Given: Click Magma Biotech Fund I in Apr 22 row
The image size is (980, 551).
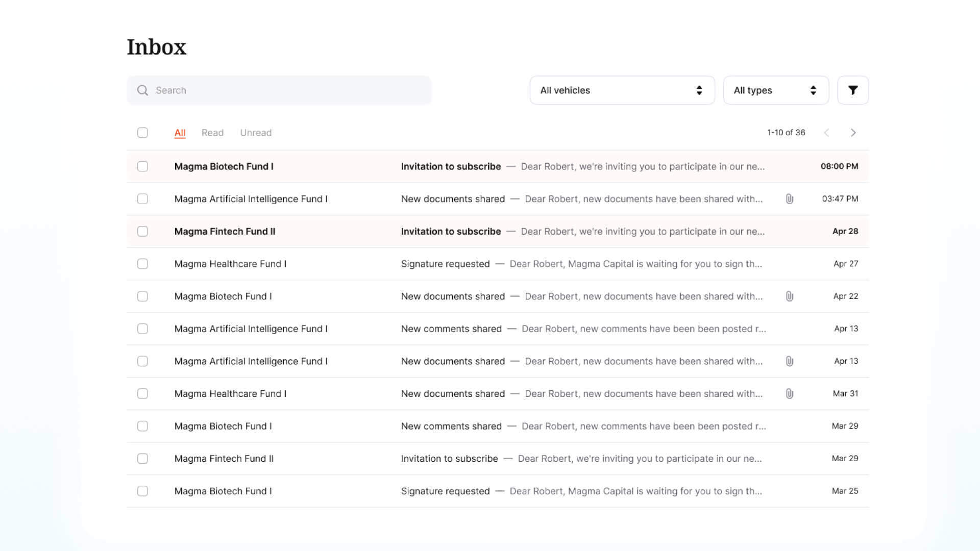Looking at the screenshot, I should (223, 296).
